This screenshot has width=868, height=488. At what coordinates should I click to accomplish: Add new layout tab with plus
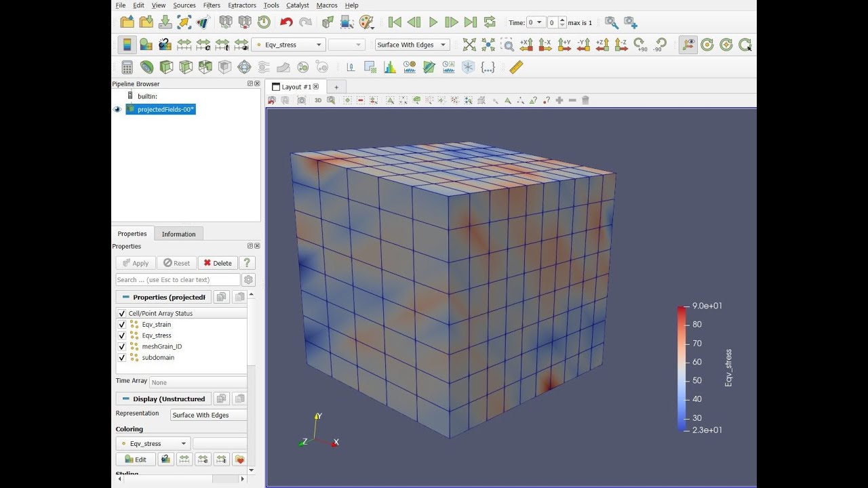(x=336, y=87)
